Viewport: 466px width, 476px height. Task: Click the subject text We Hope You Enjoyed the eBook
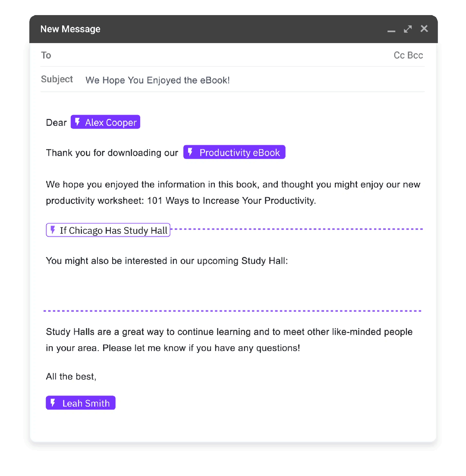[157, 80]
